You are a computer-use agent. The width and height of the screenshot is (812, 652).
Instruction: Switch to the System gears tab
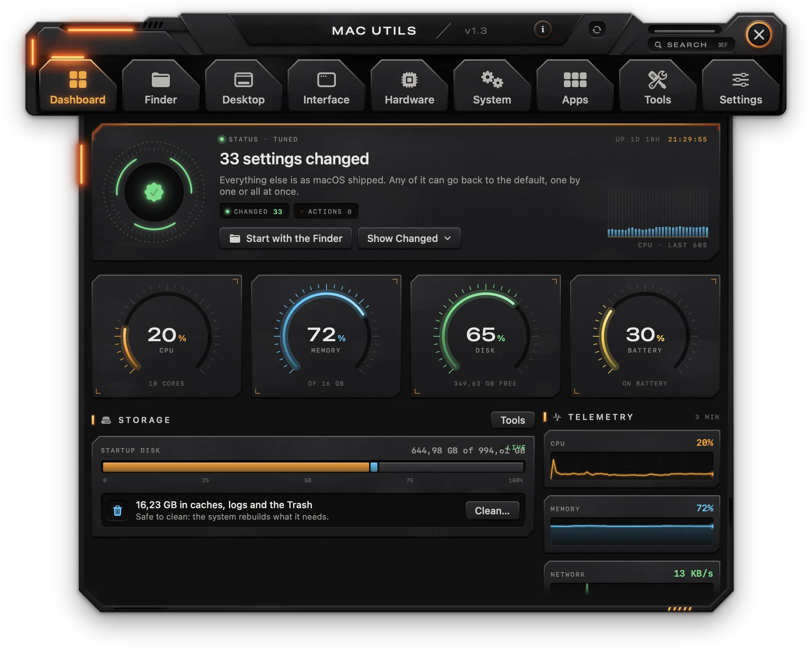pyautogui.click(x=492, y=86)
